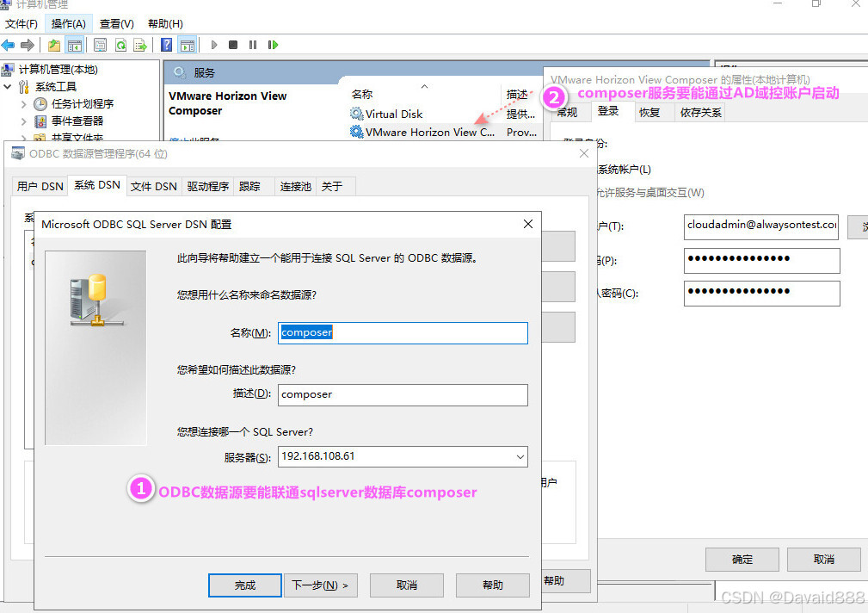
Task: Select Virtual Disk service row
Action: [445, 114]
